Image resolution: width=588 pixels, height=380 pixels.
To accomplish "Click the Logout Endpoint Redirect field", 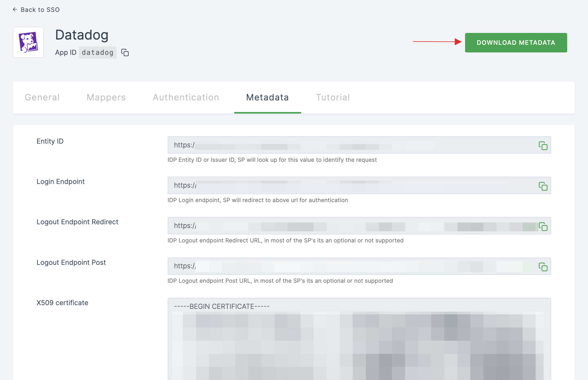I will [x=359, y=226].
